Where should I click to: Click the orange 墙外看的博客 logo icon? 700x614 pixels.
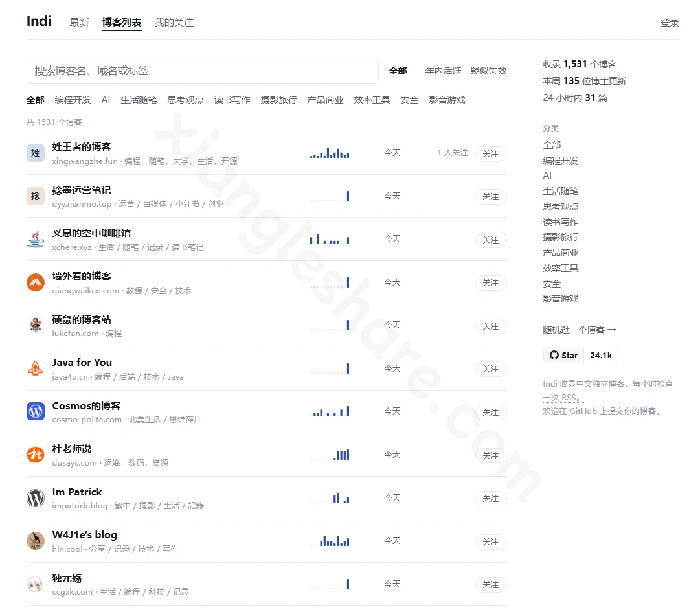[x=35, y=282]
